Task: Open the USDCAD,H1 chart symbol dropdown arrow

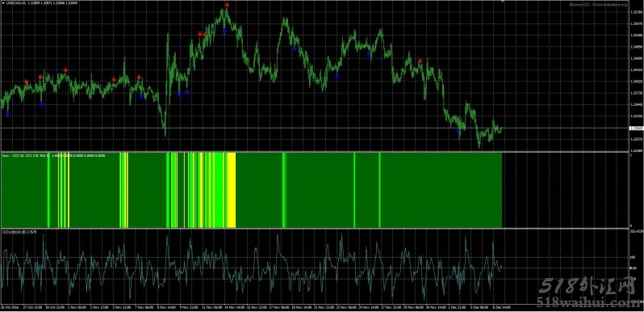Action: pyautogui.click(x=3, y=4)
